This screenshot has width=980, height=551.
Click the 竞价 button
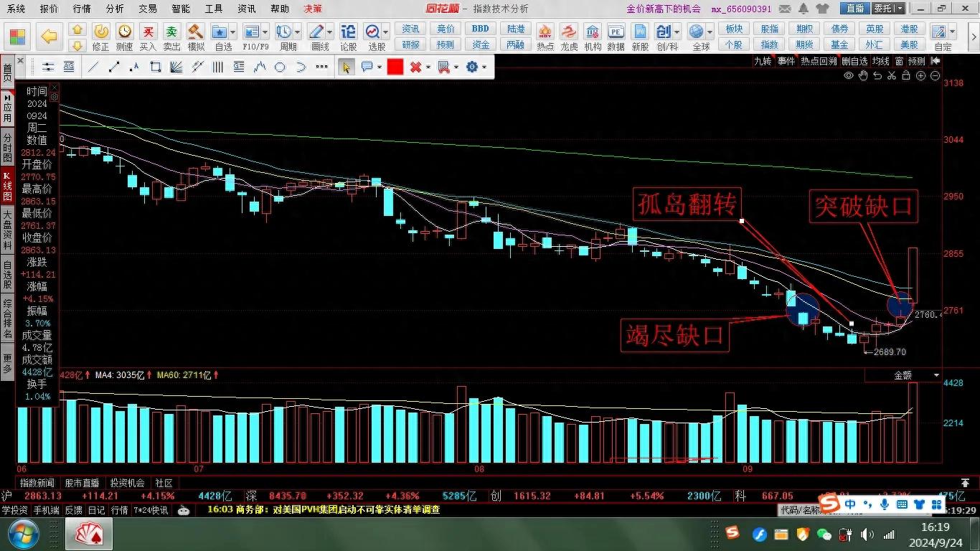point(446,29)
